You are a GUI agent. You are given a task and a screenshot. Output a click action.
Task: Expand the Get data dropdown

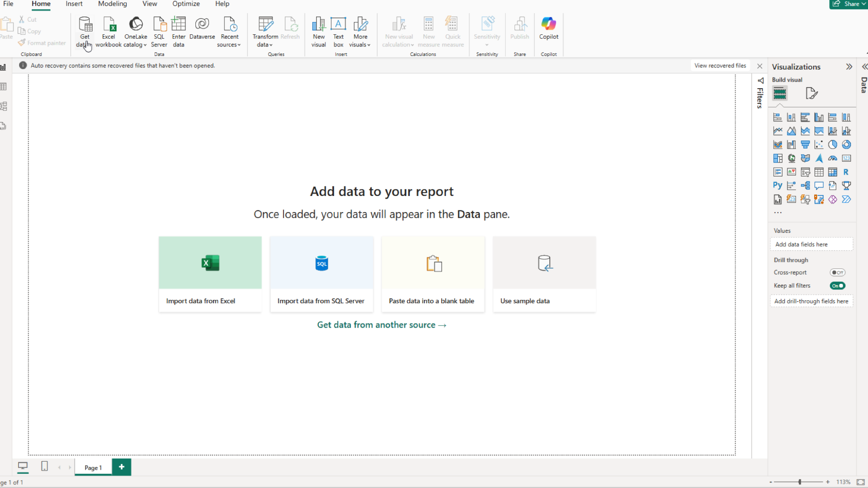[85, 41]
